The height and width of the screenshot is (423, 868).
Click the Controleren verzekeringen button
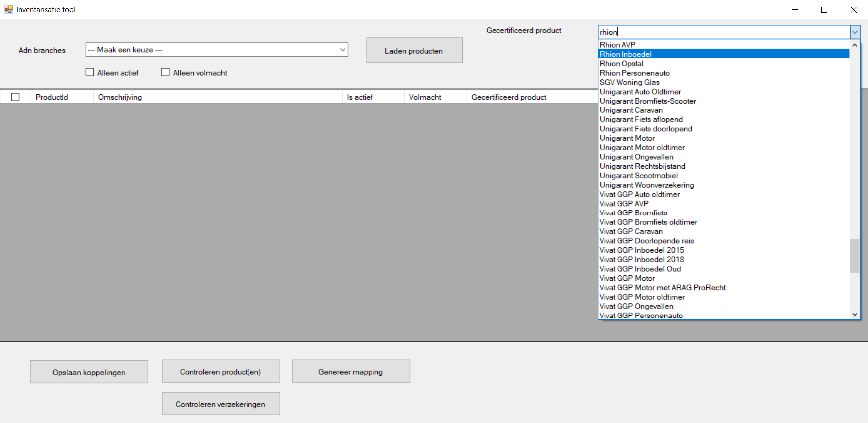click(x=221, y=404)
